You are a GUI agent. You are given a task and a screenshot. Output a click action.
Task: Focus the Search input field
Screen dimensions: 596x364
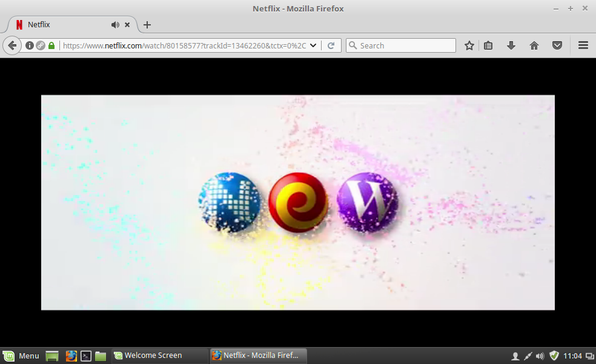coord(400,45)
